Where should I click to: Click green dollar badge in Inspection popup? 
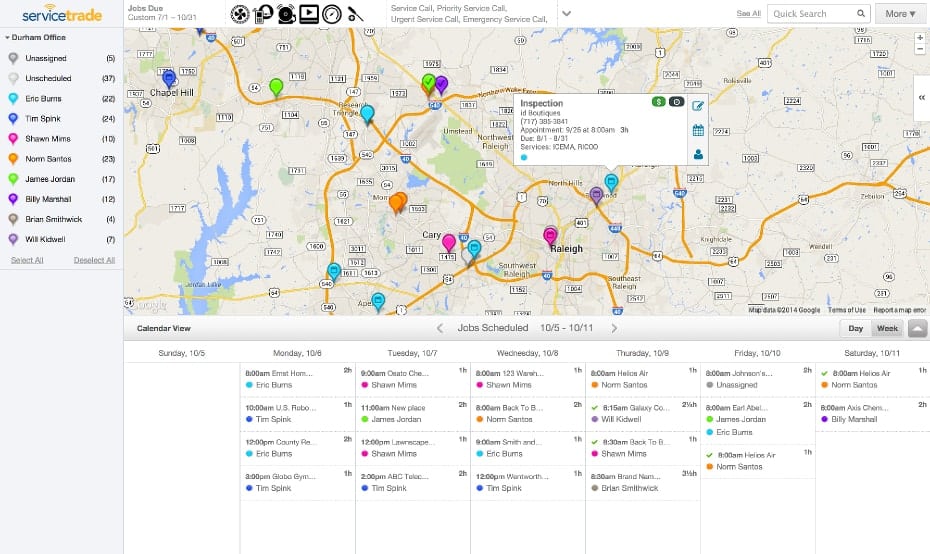coord(659,102)
